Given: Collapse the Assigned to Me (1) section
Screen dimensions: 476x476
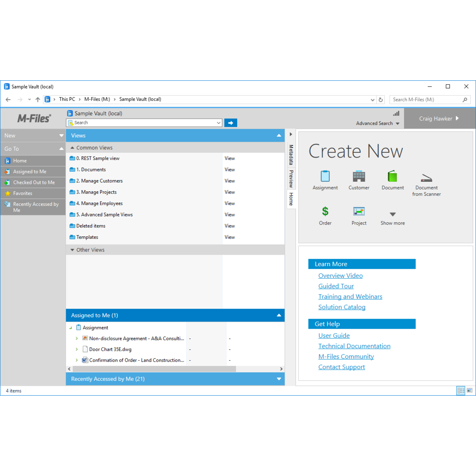Looking at the screenshot, I should (279, 315).
